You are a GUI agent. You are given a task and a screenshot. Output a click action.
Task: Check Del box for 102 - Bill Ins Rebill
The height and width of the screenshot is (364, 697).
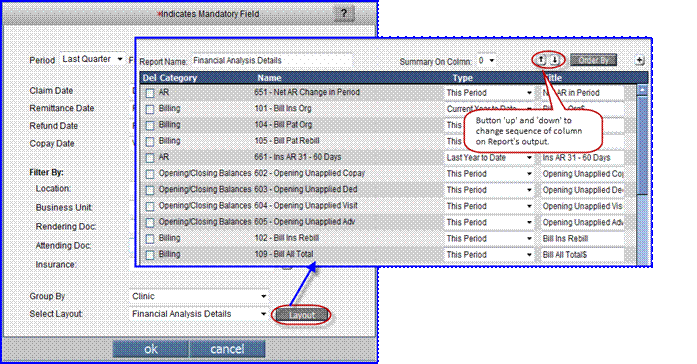pyautogui.click(x=150, y=239)
